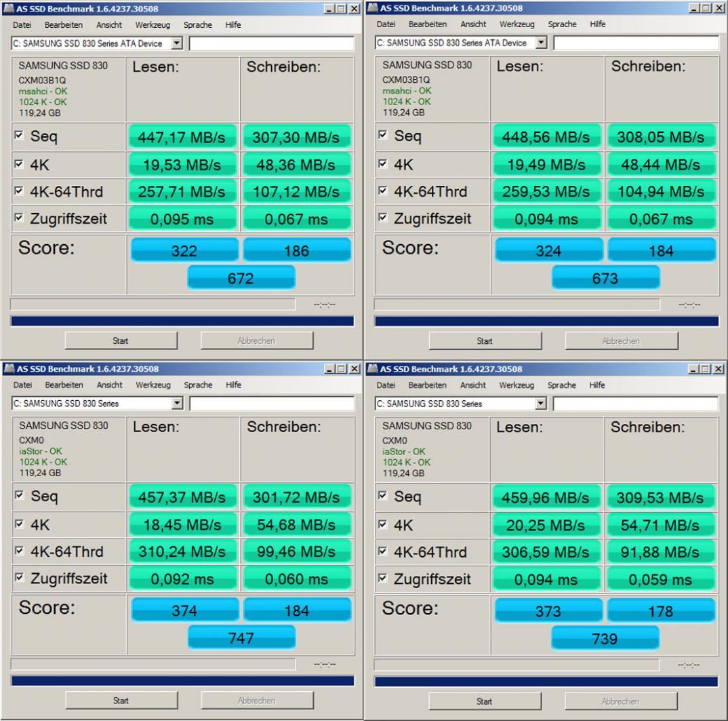Toggle 4K checkbox in the 747 score window

(x=20, y=524)
